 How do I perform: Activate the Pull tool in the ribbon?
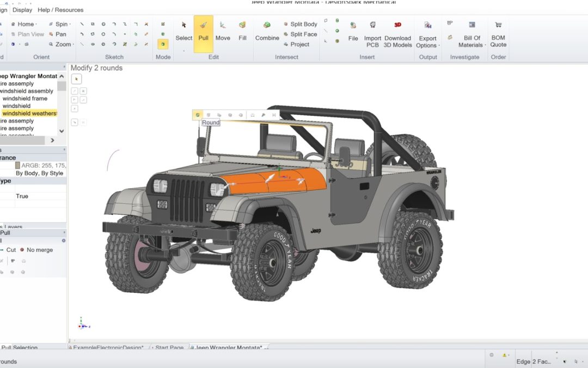pyautogui.click(x=203, y=34)
